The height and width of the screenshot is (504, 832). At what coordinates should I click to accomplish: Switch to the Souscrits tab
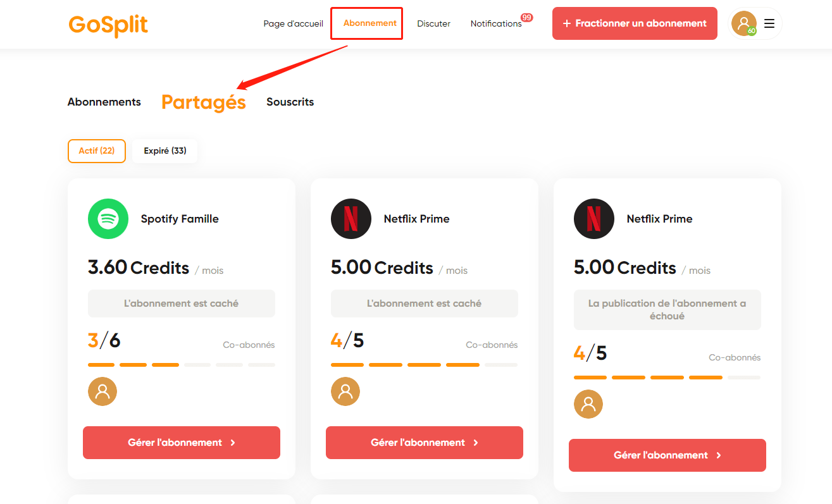point(290,102)
